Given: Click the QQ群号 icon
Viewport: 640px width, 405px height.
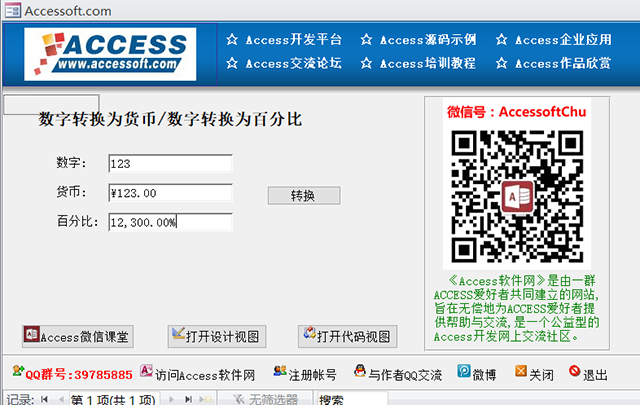Looking at the screenshot, I should [x=18, y=371].
